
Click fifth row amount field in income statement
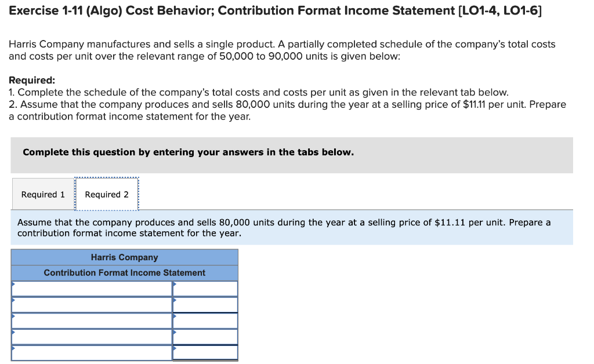pos(205,353)
